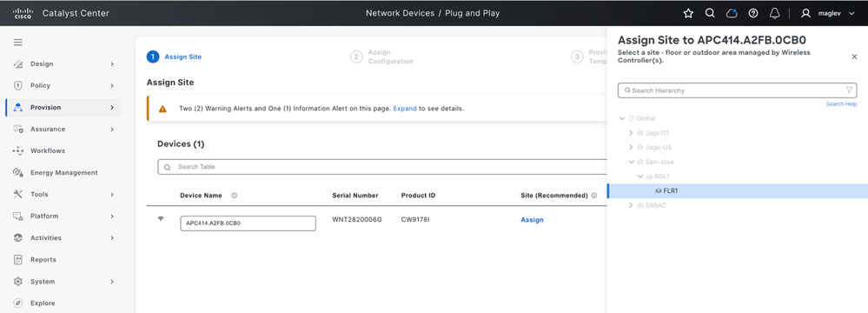Expand the Activities menu chevron
The width and height of the screenshot is (868, 313).
[112, 238]
